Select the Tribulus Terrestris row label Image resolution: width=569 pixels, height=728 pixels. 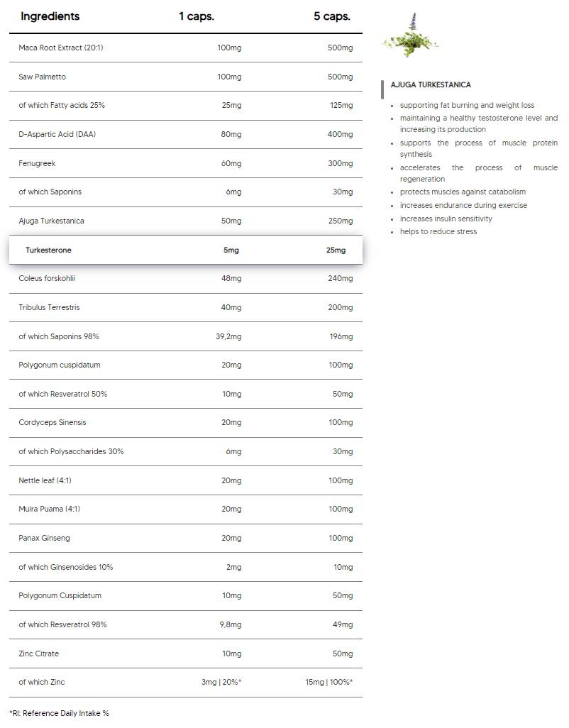tap(49, 307)
